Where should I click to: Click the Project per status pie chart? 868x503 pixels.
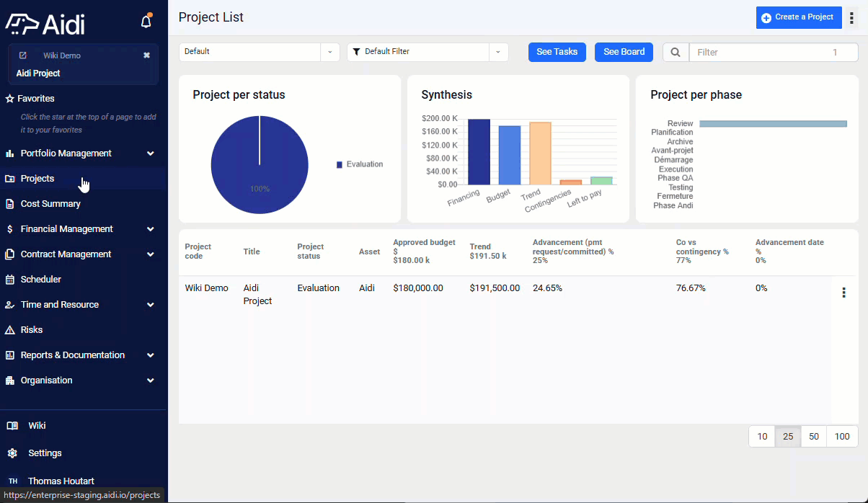[x=260, y=165]
